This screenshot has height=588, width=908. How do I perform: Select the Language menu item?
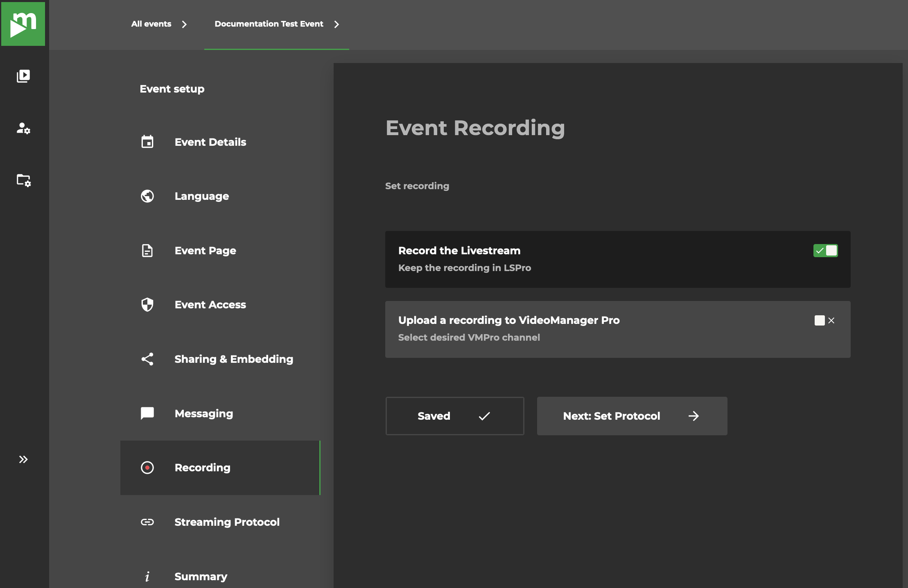[201, 196]
